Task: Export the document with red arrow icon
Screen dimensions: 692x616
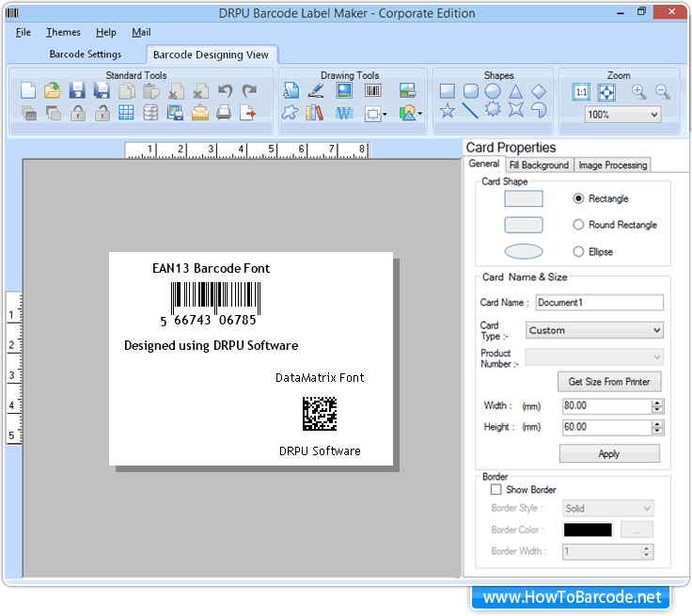Action: pos(248,113)
